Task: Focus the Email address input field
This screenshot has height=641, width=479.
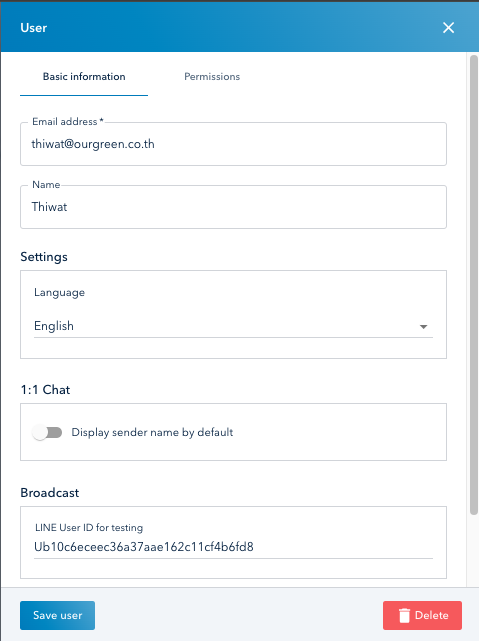Action: click(x=233, y=144)
